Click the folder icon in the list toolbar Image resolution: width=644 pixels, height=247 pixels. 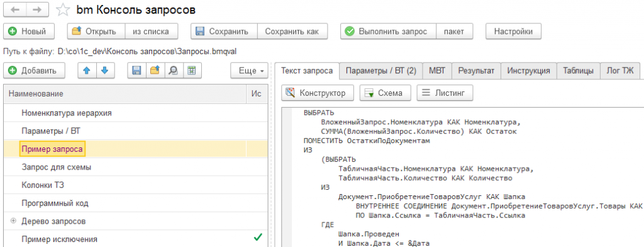click(x=155, y=71)
